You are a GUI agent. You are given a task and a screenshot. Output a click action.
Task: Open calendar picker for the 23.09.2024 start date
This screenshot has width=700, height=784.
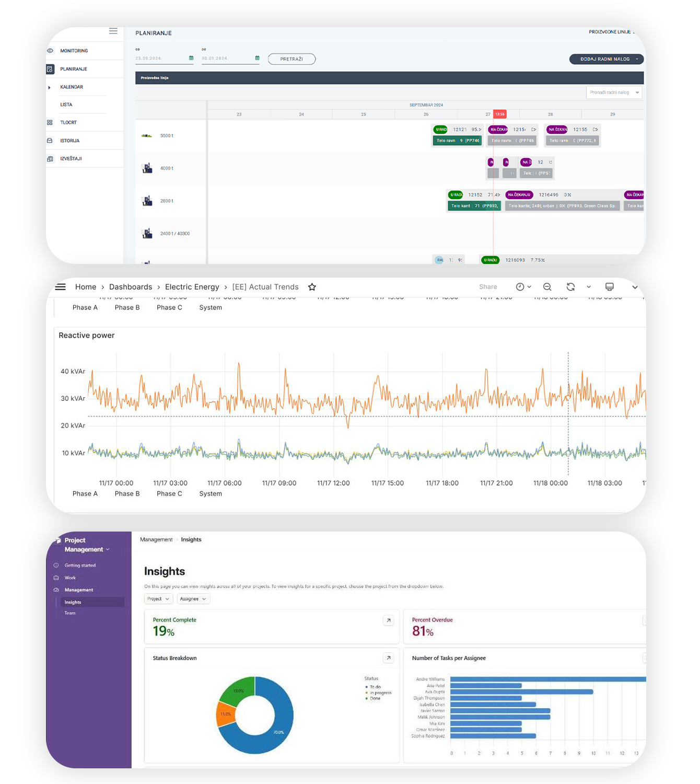coord(191,58)
